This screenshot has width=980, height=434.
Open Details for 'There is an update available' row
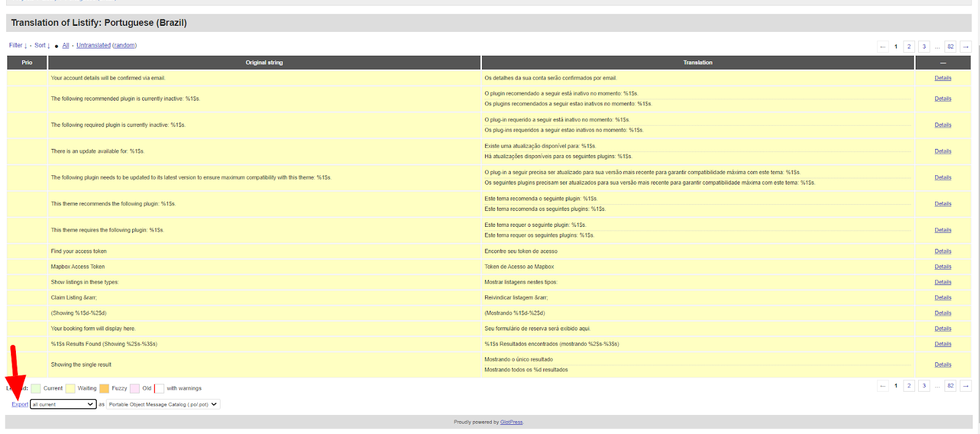[x=943, y=151]
